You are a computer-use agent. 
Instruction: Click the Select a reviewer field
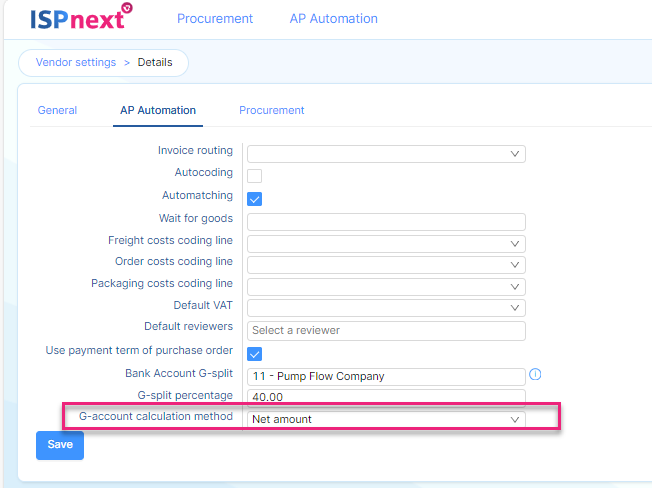(x=386, y=330)
